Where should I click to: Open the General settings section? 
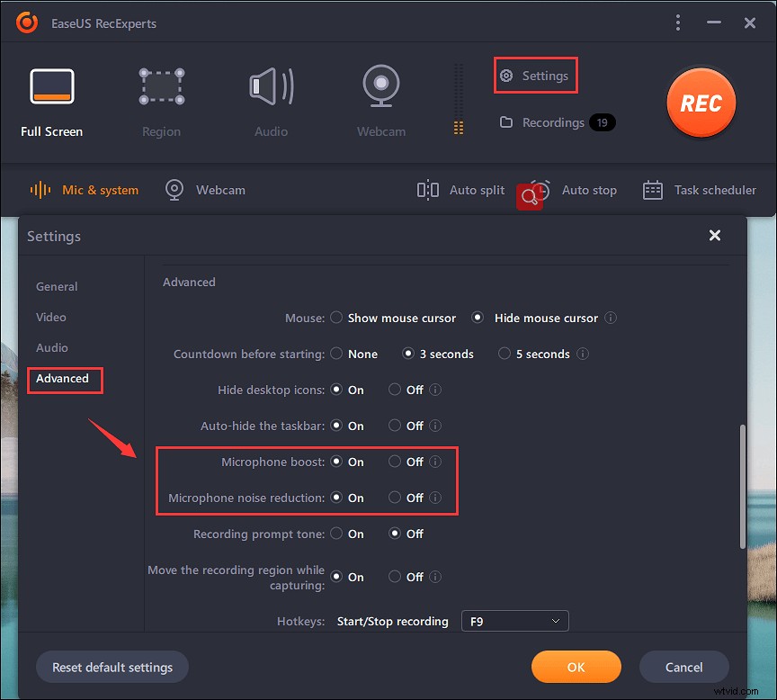(56, 286)
